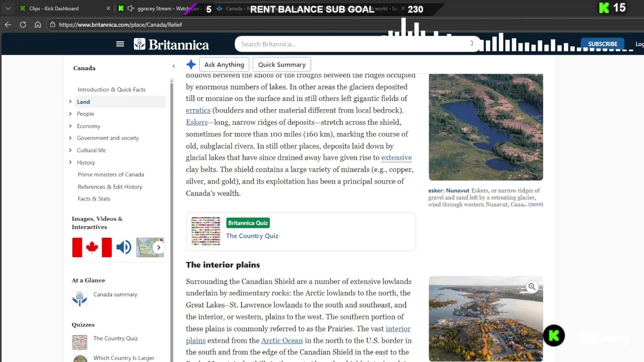Click the SUBSCRIBE button
The height and width of the screenshot is (362, 644).
[603, 44]
